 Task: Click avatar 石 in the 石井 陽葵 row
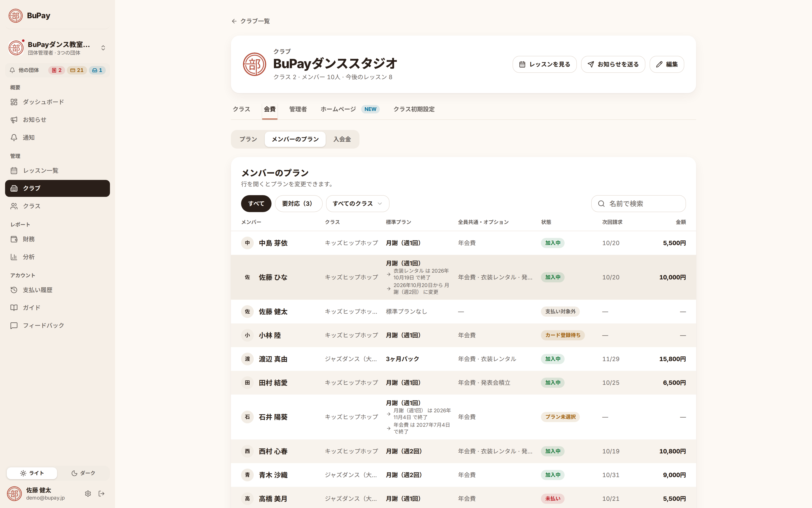[247, 417]
